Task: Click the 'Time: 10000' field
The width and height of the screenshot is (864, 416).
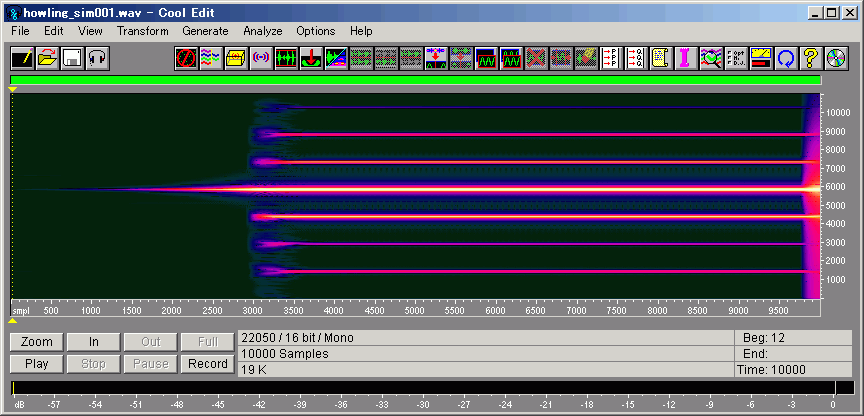Action: click(794, 370)
